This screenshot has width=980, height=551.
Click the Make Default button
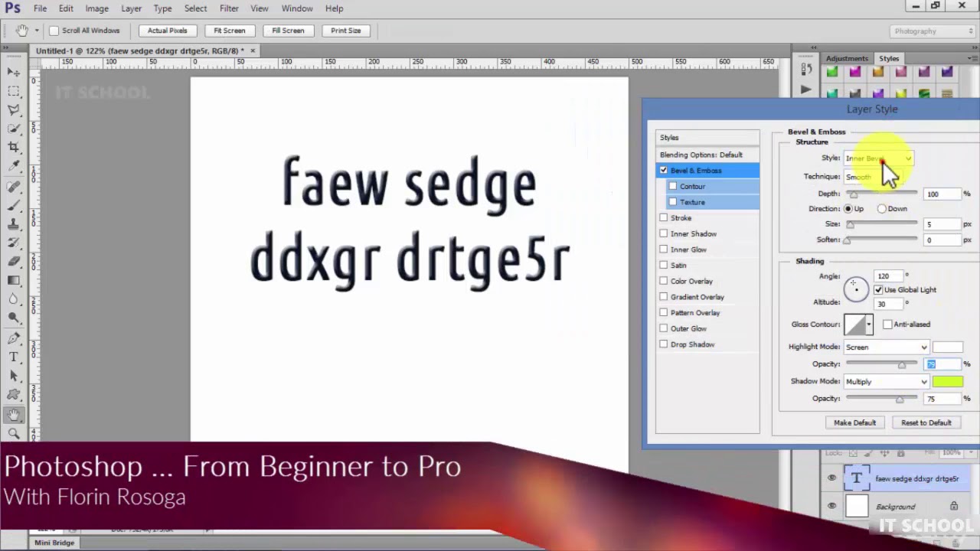[x=854, y=422]
